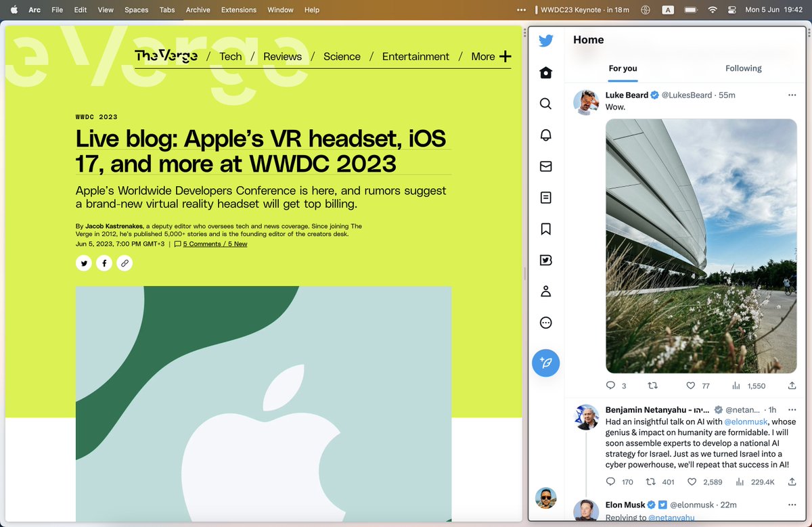Open Explore via the search icon

point(545,104)
